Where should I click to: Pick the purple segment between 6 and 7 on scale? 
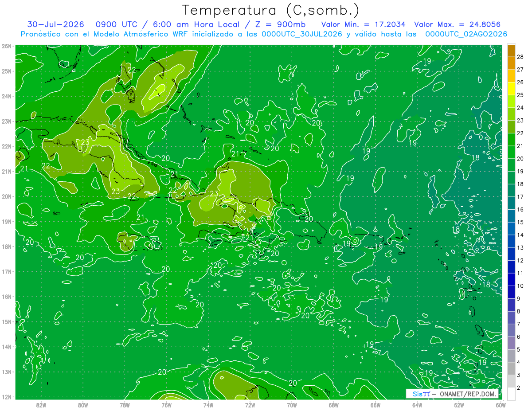(x=512, y=331)
